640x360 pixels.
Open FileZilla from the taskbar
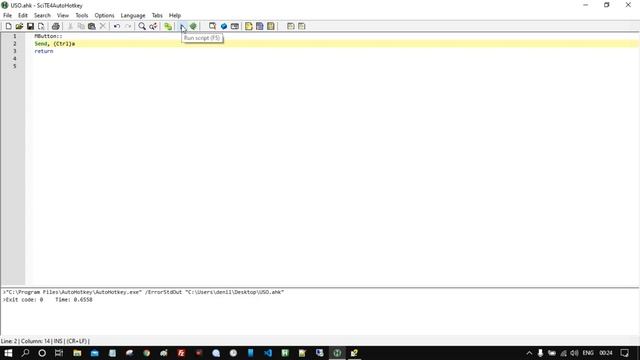(x=181, y=353)
